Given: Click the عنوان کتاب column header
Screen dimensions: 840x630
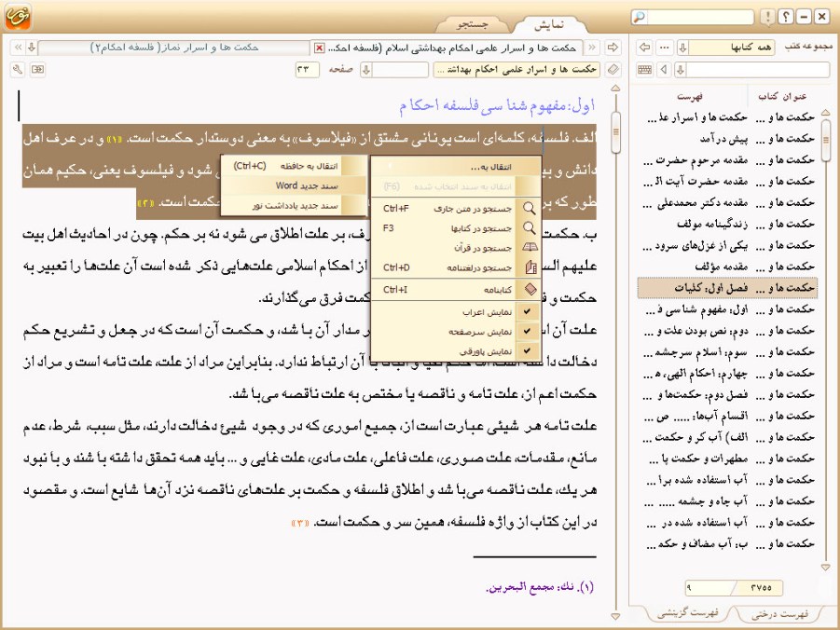Looking at the screenshot, I should click(781, 96).
